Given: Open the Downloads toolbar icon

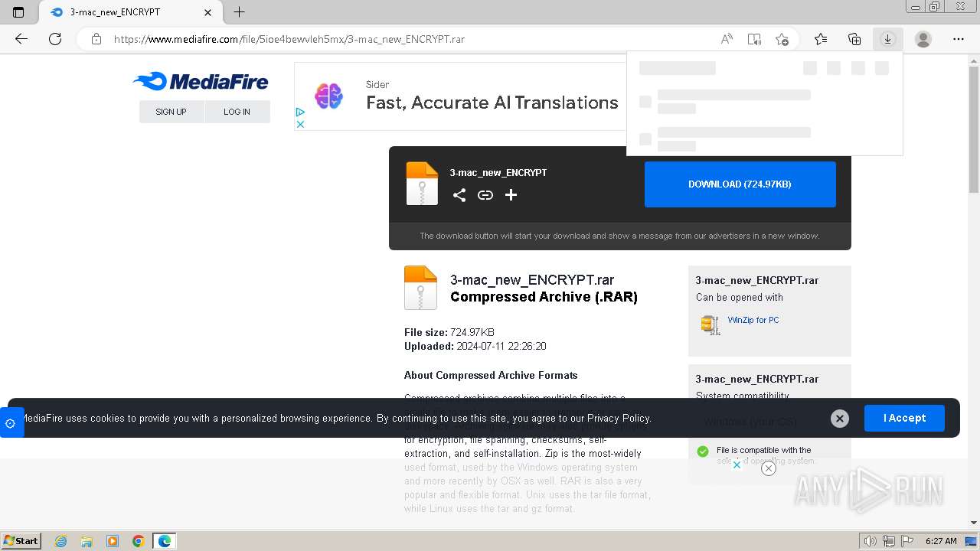Looking at the screenshot, I should (x=887, y=39).
